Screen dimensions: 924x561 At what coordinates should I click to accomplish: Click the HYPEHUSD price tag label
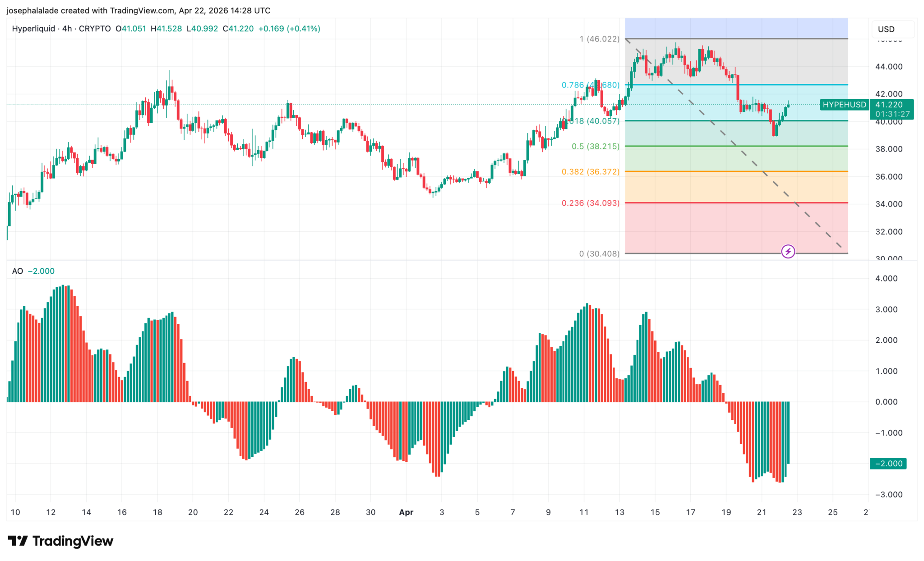[x=844, y=105]
